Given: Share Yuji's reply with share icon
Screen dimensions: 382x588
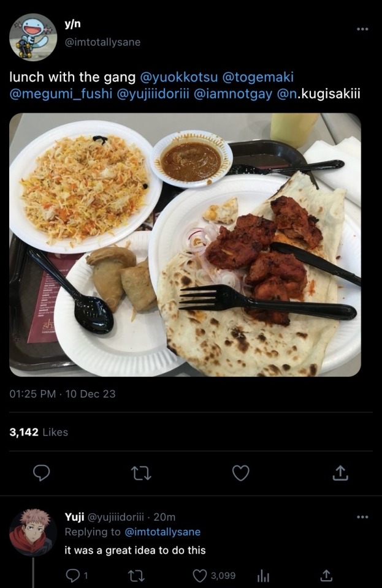Looking at the screenshot, I should pyautogui.click(x=326, y=575).
